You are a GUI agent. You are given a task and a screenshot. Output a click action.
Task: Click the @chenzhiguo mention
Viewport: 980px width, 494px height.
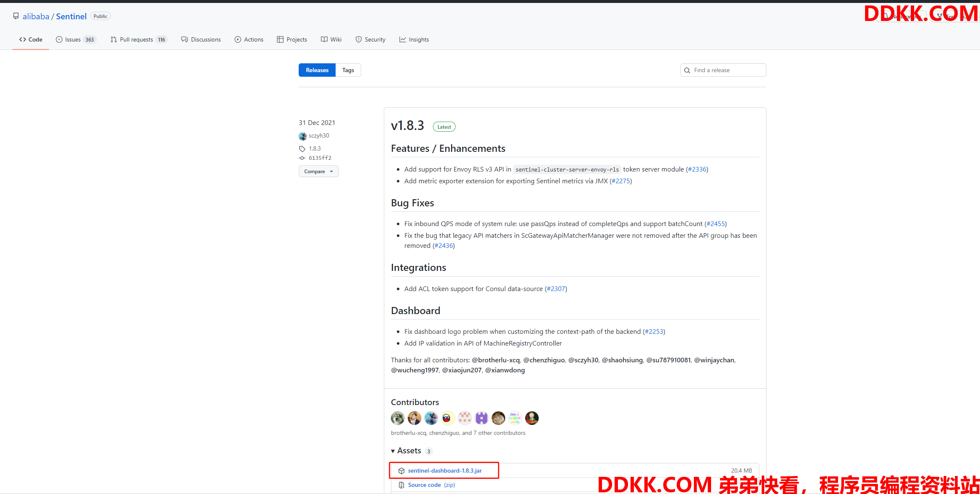(x=544, y=360)
